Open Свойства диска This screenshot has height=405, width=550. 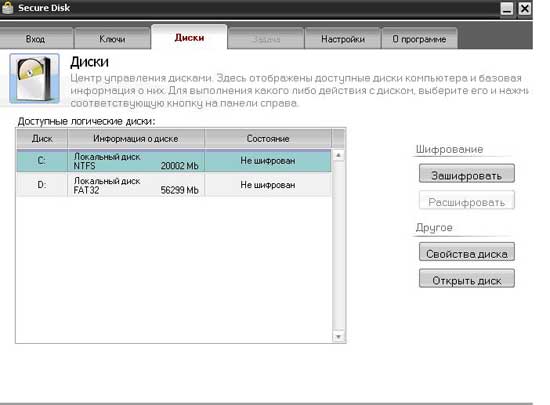[x=467, y=252]
